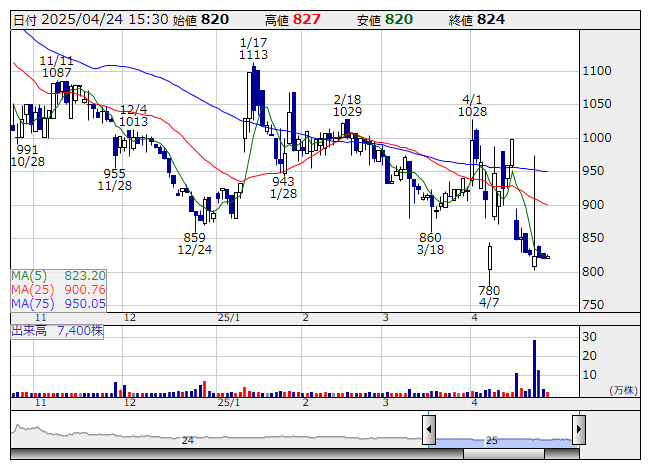The width and height of the screenshot is (653, 470).
Task: Click the tallest volume bar in April
Action: point(534,368)
